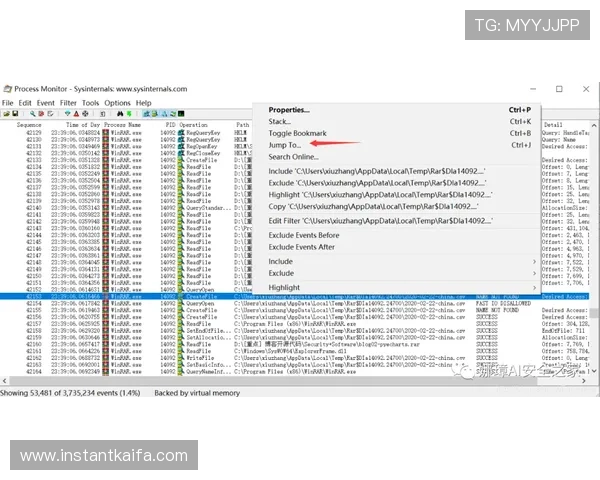
Task: Click horizontal scrollbar right arrow
Action: tap(584, 381)
